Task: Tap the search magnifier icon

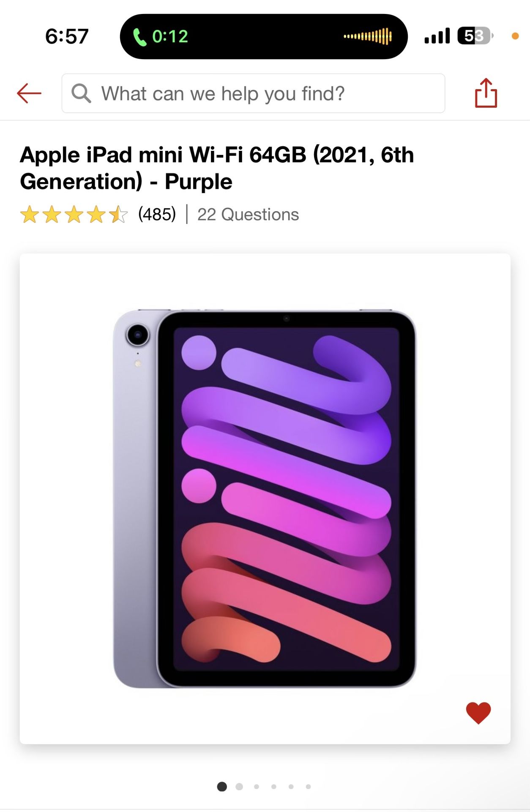Action: [x=81, y=93]
